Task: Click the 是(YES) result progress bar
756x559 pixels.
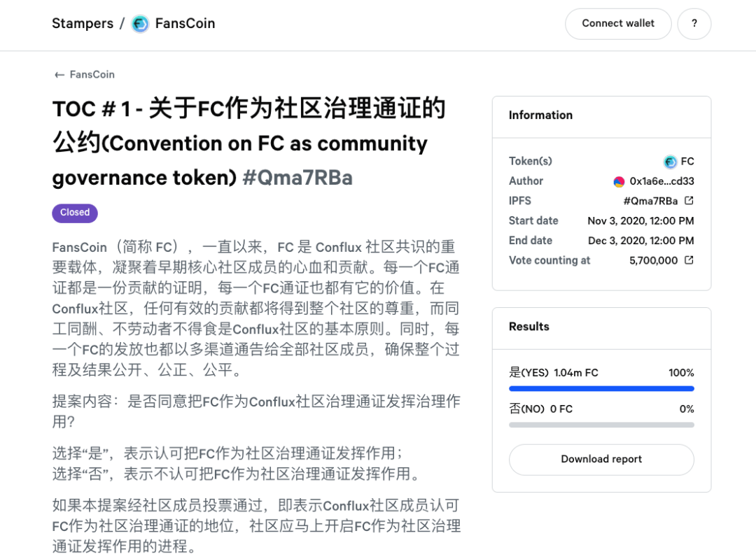Action: point(602,388)
